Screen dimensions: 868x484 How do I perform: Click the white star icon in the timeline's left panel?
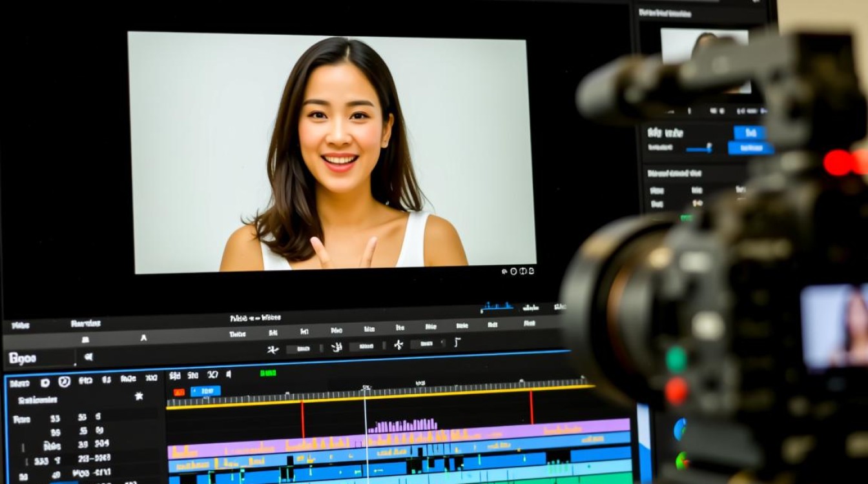(x=139, y=396)
